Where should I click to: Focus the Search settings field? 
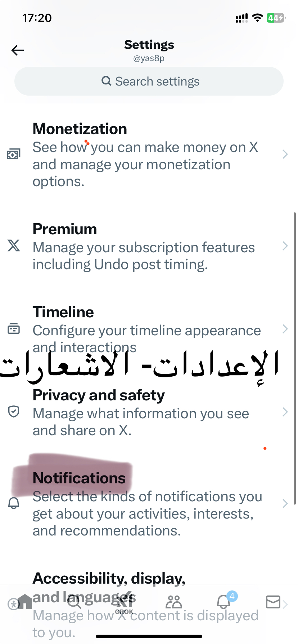point(149,81)
